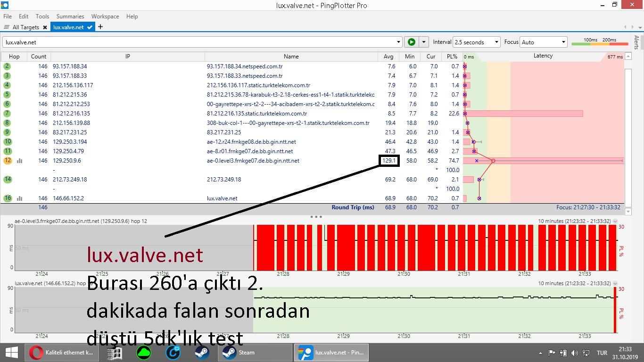Open the Tools menu
This screenshot has height=362, width=644.
42,16
